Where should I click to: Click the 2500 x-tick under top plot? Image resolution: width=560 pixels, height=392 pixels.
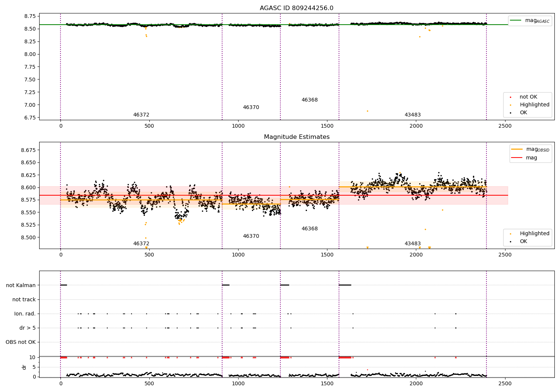click(505, 126)
